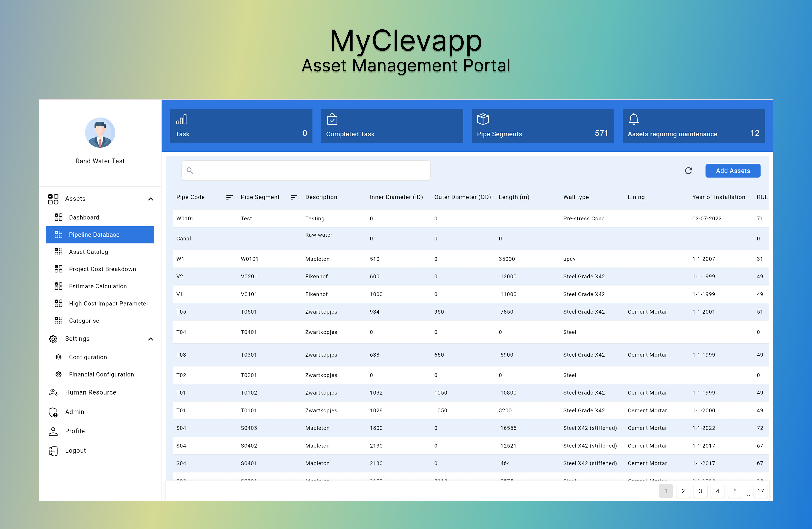Click the Logout icon
812x529 pixels.
point(53,451)
